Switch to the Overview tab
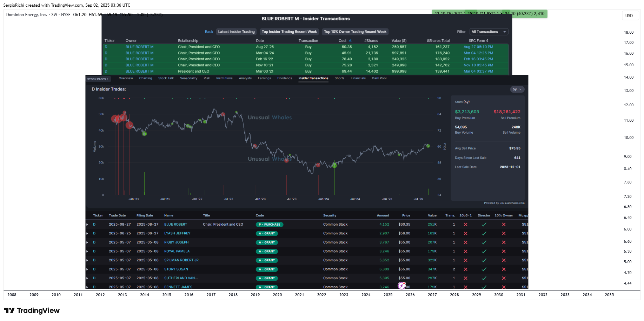The image size is (644, 321). [x=126, y=78]
